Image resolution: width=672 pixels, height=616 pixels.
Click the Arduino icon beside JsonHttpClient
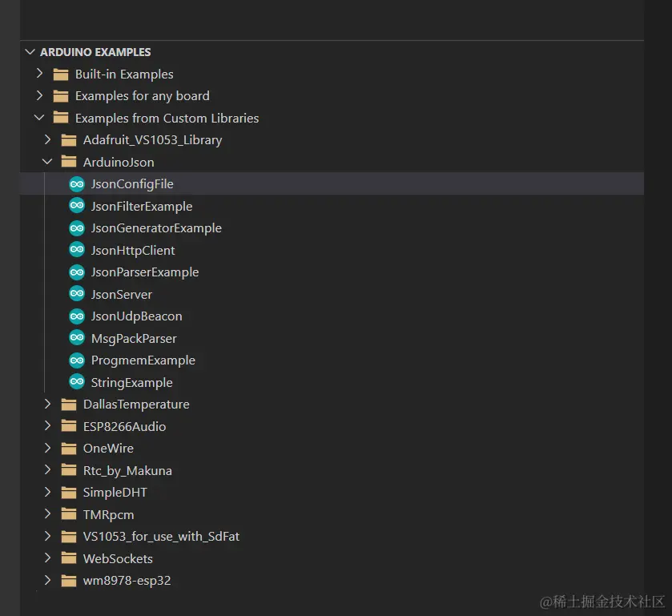pyautogui.click(x=77, y=250)
